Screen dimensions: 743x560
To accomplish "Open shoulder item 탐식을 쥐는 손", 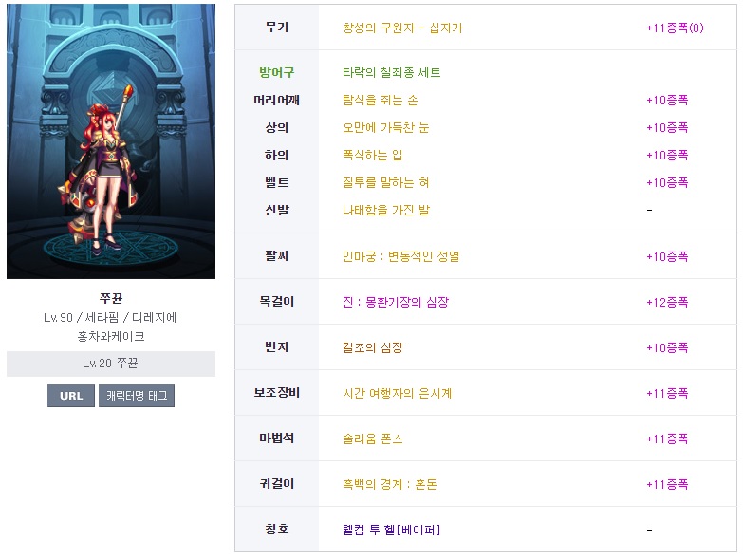I will [380, 100].
